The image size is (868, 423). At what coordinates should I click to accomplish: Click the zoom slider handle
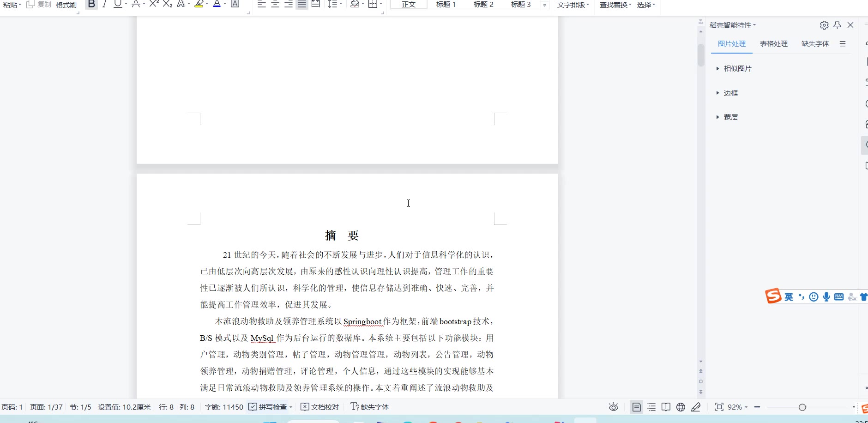(802, 407)
